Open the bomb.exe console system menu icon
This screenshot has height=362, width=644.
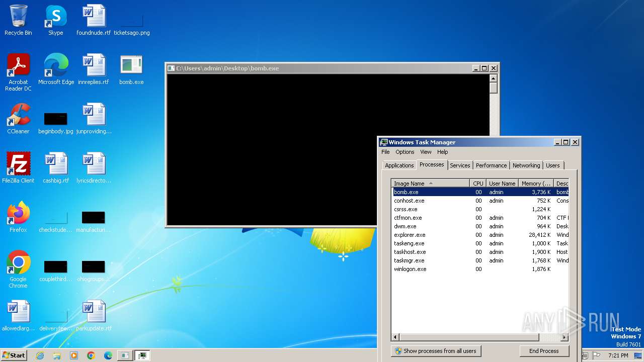point(171,68)
